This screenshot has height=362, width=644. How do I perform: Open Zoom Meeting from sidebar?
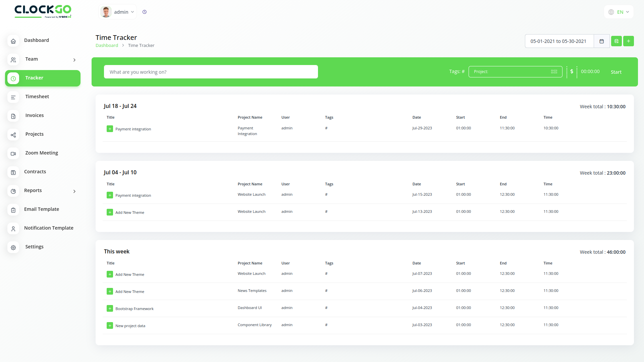click(42, 153)
